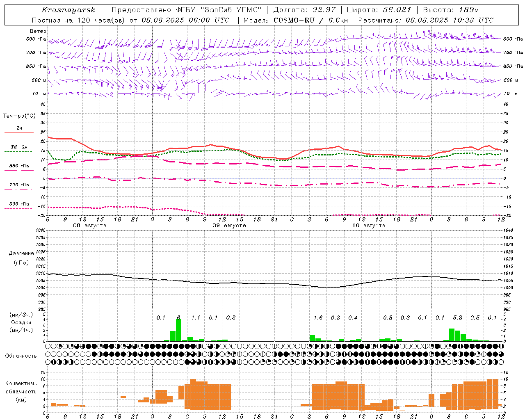Click the 'Осадки' precipitation label
The image size is (525, 420).
point(21,322)
